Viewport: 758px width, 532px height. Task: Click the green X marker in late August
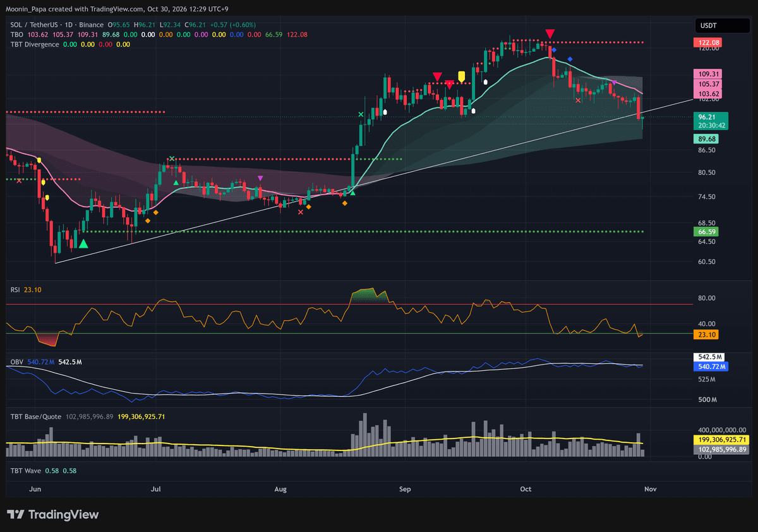[361, 114]
